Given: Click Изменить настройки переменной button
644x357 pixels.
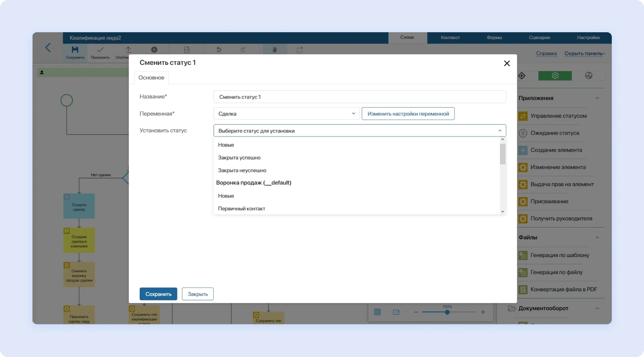Looking at the screenshot, I should pos(408,114).
